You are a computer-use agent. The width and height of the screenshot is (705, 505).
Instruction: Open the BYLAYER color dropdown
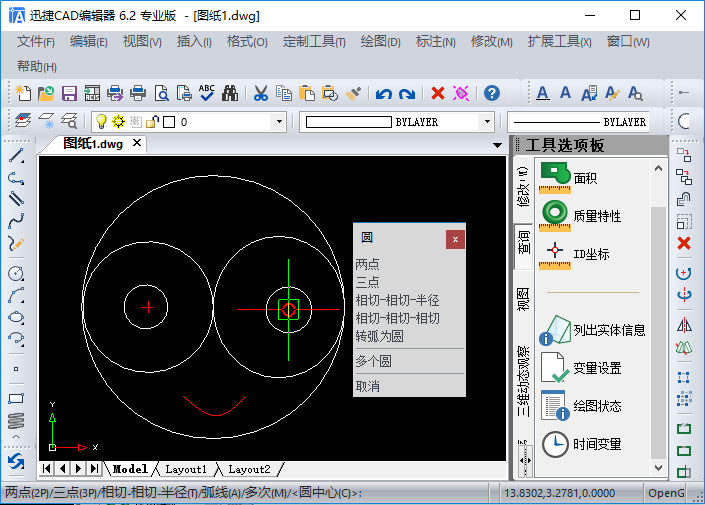point(487,121)
